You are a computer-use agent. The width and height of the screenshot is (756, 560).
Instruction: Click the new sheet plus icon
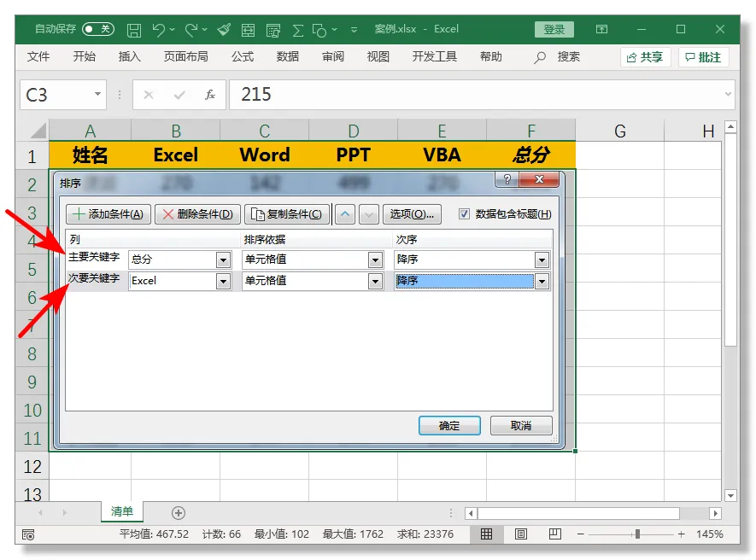pos(179,513)
